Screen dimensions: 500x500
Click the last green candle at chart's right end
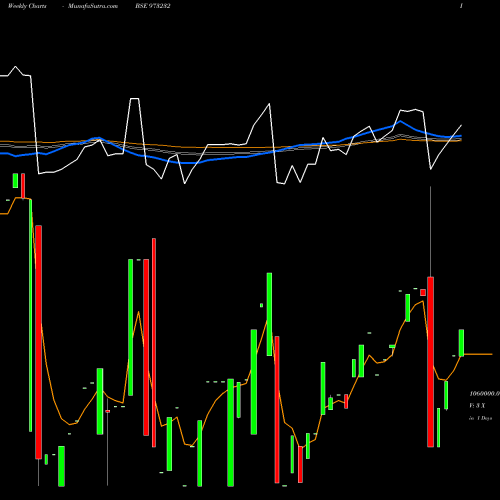pos(461,343)
